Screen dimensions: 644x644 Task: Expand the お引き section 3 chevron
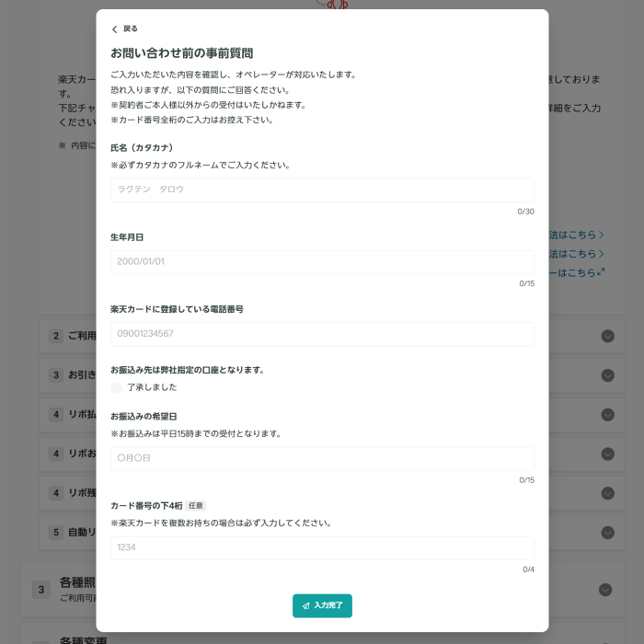[x=607, y=375]
